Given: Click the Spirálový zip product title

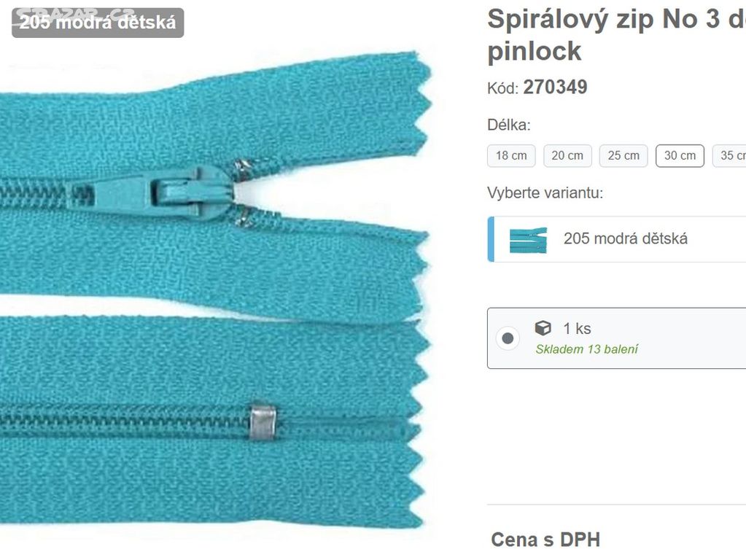Looking at the screenshot, I should point(617,35).
